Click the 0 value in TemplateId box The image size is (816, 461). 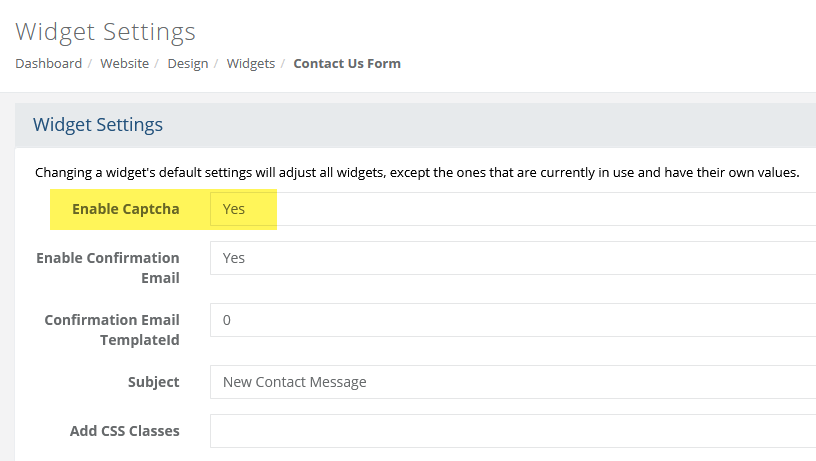[226, 320]
